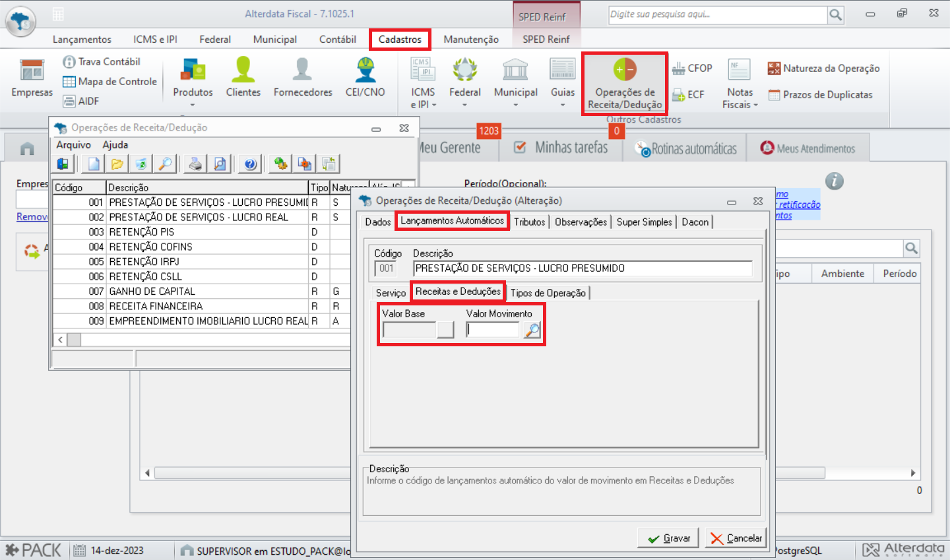Click the main search magnifier button
This screenshot has width=950, height=560.
tap(836, 15)
